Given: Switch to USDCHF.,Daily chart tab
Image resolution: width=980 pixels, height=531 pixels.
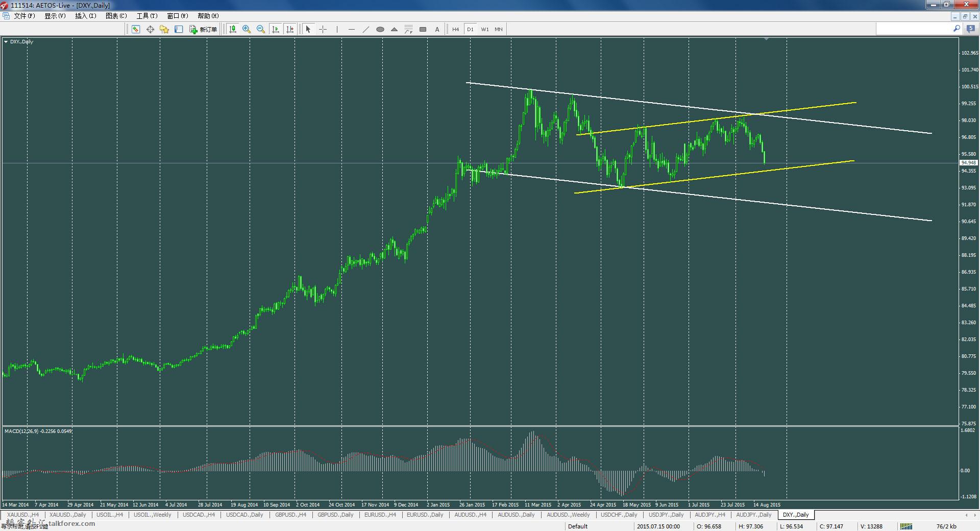Looking at the screenshot, I should click(619, 515).
